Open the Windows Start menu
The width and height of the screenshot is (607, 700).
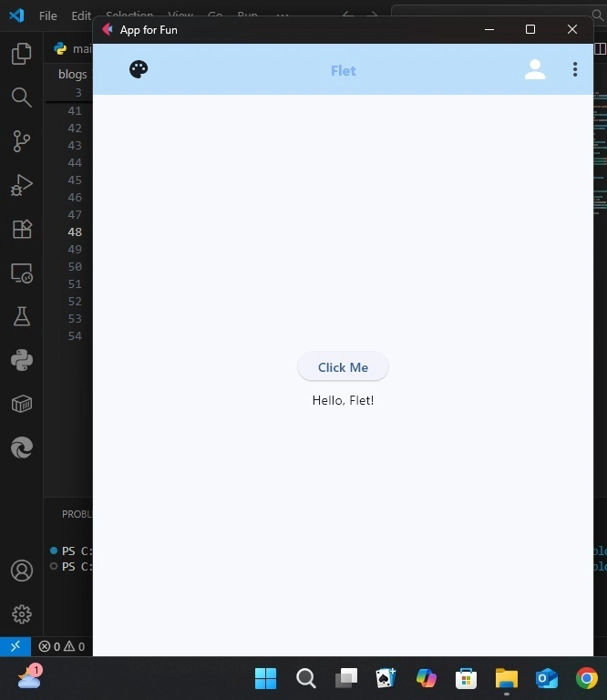click(265, 678)
